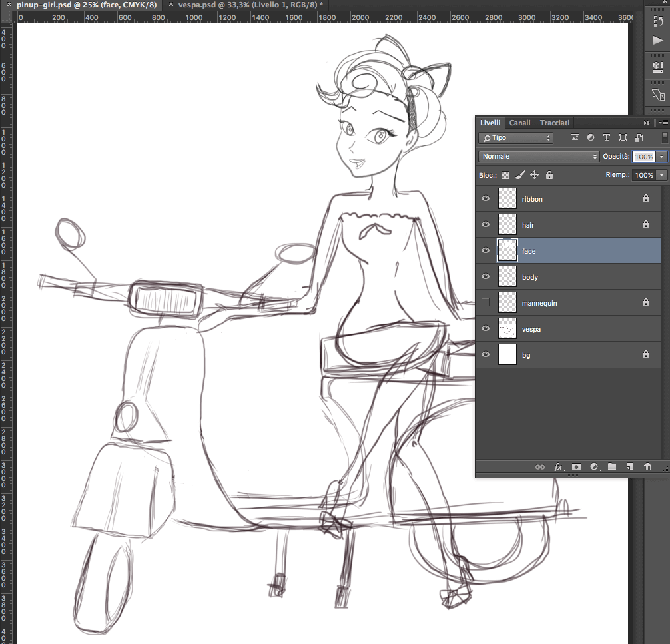Image resolution: width=670 pixels, height=644 pixels.
Task: Click the pixel layers filter icon
Action: pyautogui.click(x=575, y=137)
